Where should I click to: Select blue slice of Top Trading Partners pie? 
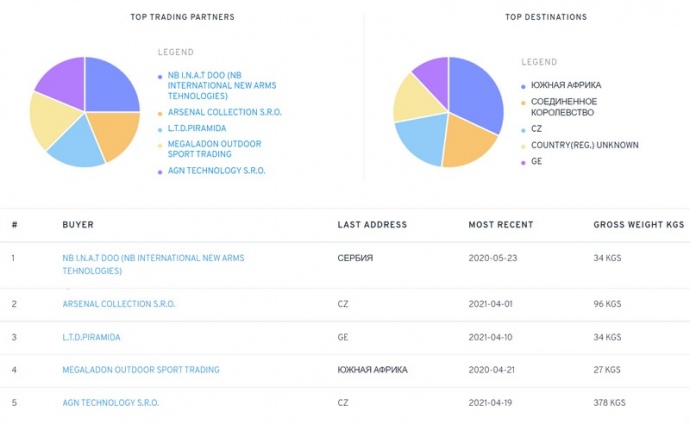pyautogui.click(x=108, y=87)
